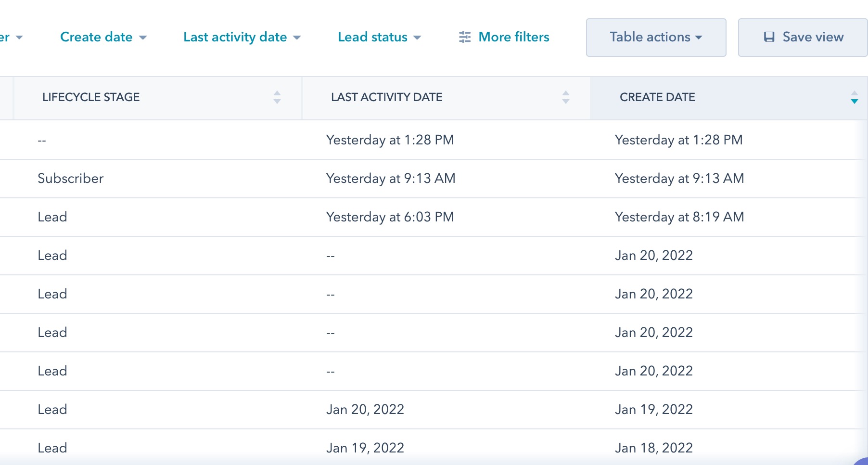Viewport: 868px width, 465px height.
Task: Expand the Last activity date filter
Action: pos(242,37)
